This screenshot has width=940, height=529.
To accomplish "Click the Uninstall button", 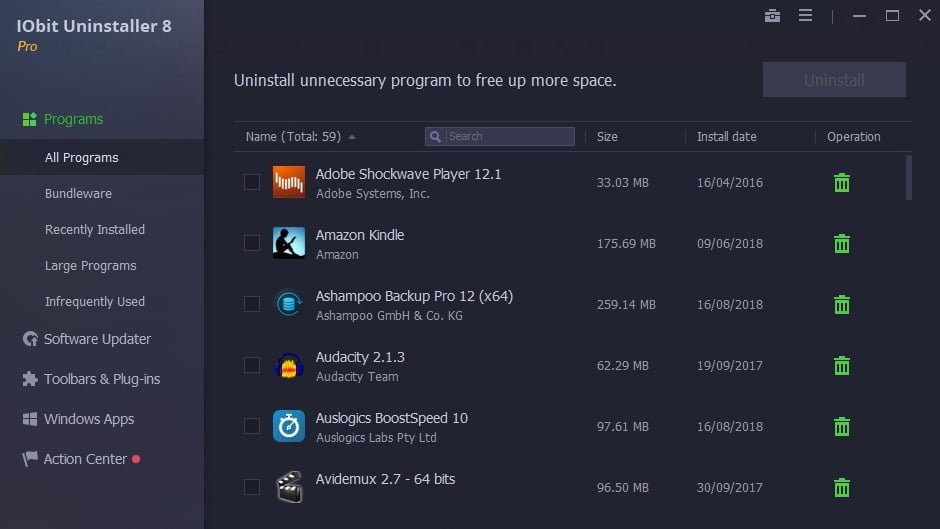I will pos(834,80).
